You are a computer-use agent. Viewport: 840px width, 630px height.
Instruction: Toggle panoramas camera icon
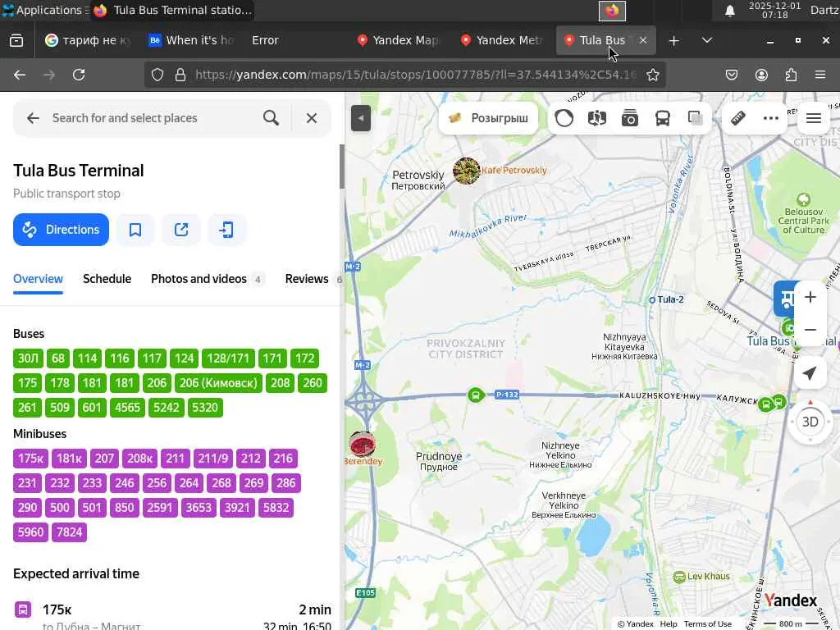tap(630, 118)
